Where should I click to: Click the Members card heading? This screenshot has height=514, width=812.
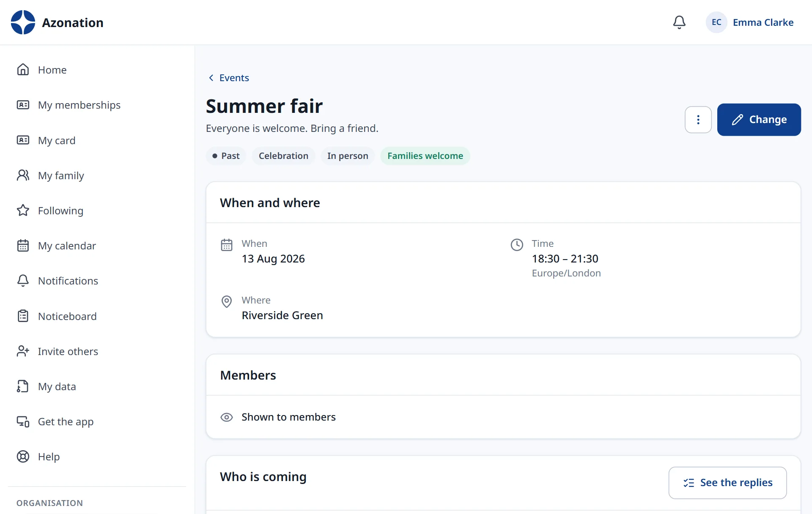click(248, 375)
